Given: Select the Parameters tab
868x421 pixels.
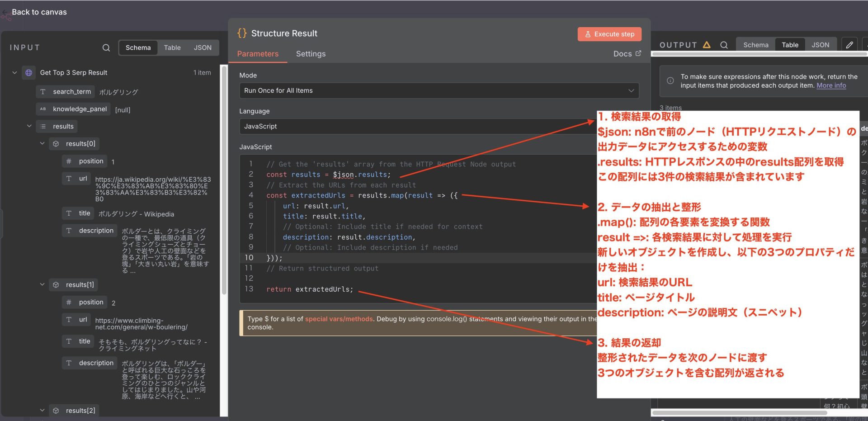Looking at the screenshot, I should [x=258, y=54].
